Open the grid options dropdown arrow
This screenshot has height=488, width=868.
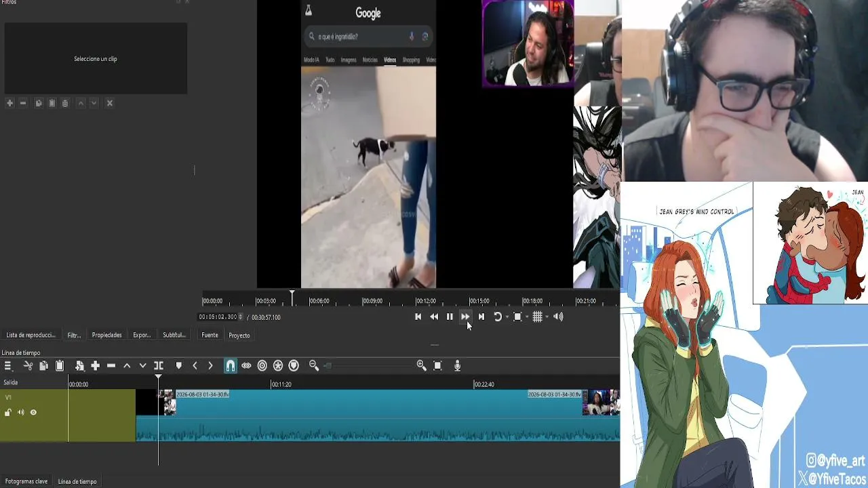[547, 317]
